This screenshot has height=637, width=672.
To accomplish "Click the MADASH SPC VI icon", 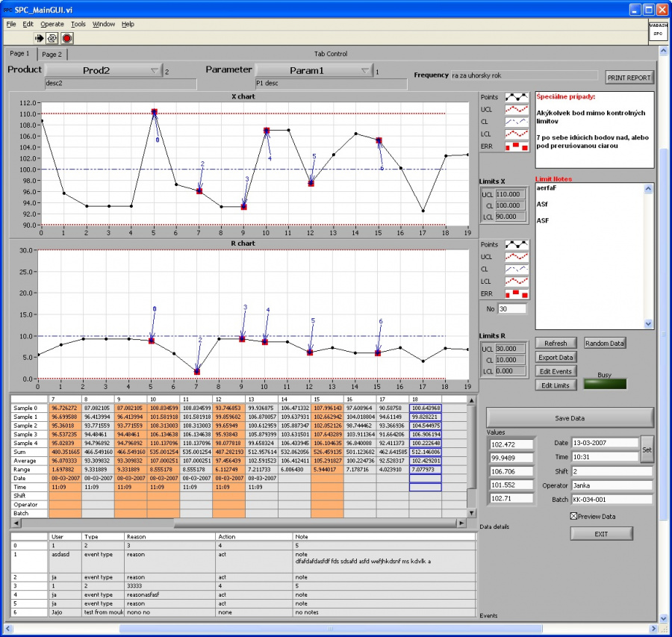I will 657,31.
